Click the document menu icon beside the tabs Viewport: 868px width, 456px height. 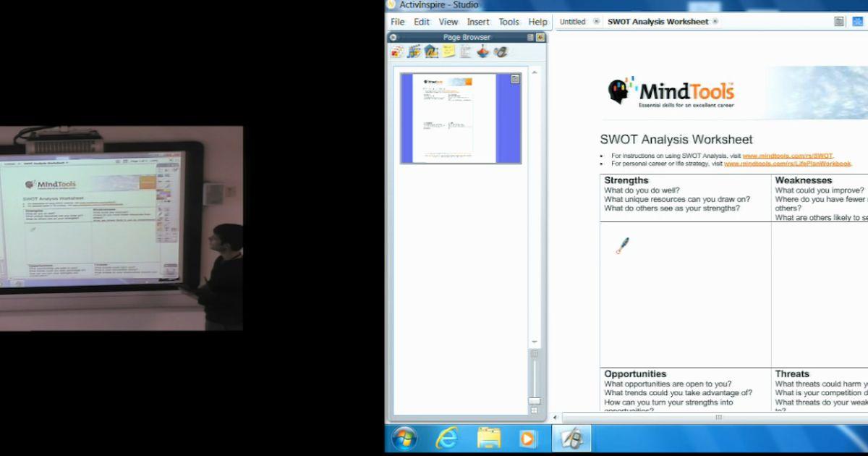point(839,22)
